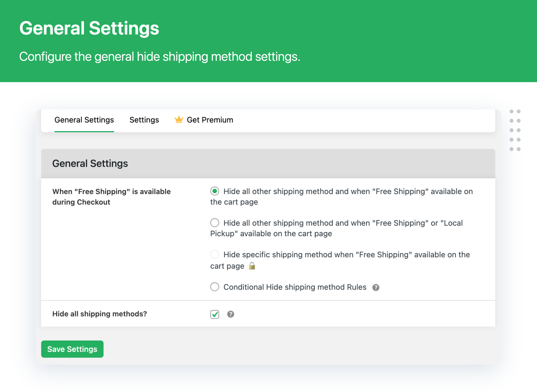Switch to the General Settings tab
The width and height of the screenshot is (537, 392).
(x=84, y=120)
